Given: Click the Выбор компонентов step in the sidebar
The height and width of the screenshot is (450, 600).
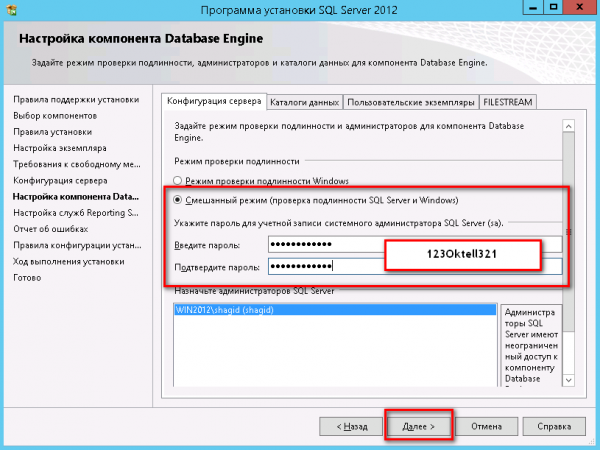Looking at the screenshot, I should [x=56, y=115].
